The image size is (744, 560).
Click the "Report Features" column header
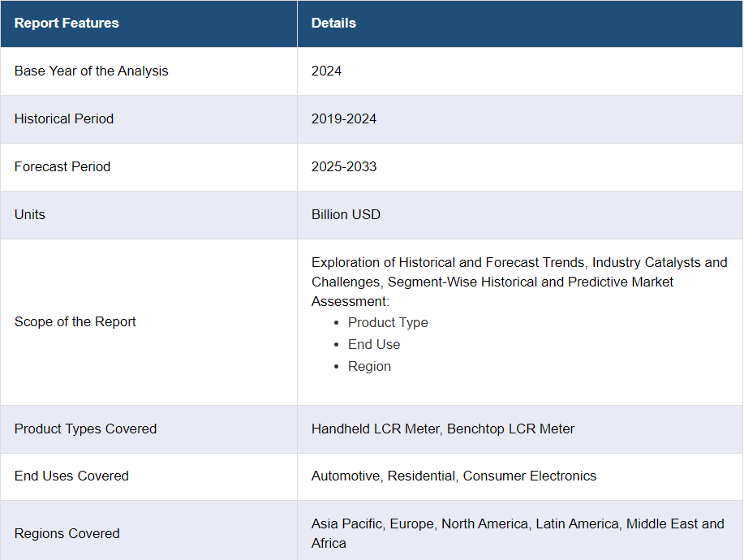pyautogui.click(x=67, y=23)
